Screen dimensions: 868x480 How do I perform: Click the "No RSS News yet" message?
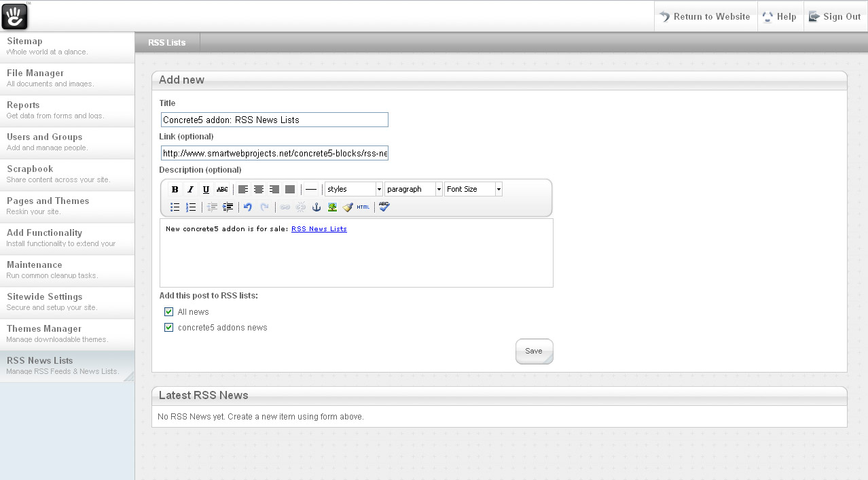coord(261,417)
